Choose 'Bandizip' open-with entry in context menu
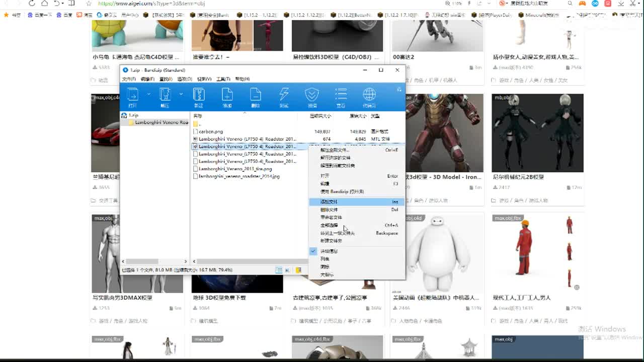644x362 pixels. (x=356, y=192)
